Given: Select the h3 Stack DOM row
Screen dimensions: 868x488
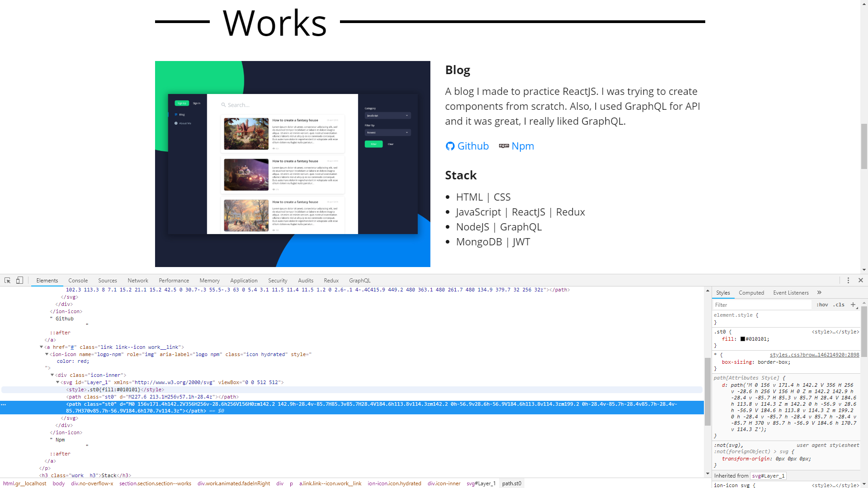Looking at the screenshot, I should coord(353,475).
